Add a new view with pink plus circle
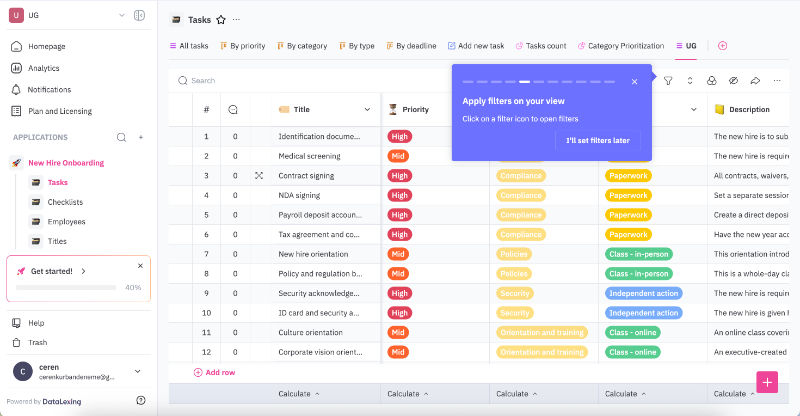Image resolution: width=800 pixels, height=416 pixels. coord(722,45)
